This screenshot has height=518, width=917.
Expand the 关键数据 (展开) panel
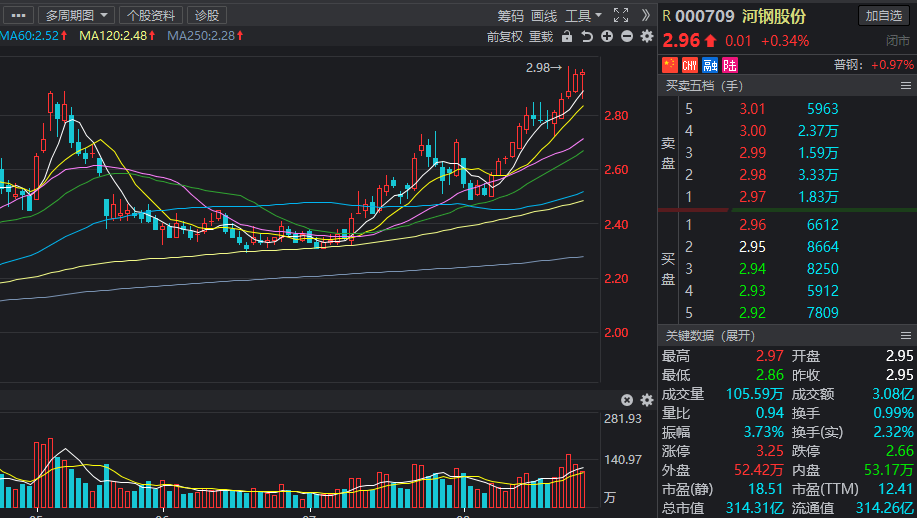[710, 335]
